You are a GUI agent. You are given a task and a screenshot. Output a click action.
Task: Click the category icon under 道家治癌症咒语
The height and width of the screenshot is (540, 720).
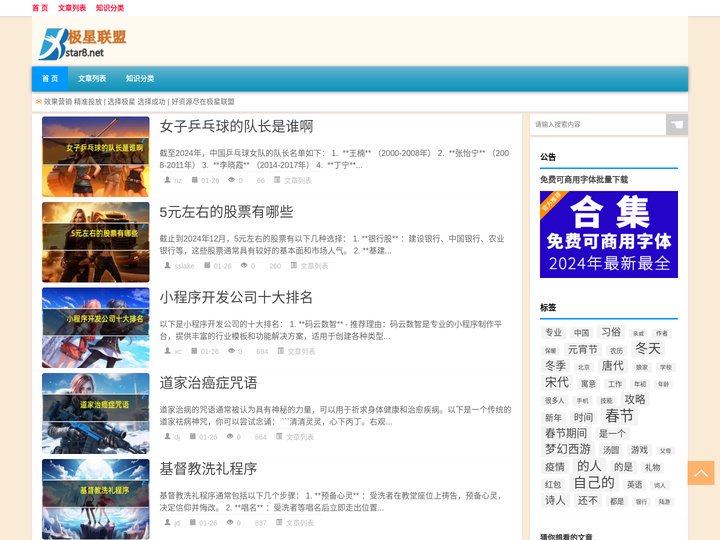pos(279,436)
